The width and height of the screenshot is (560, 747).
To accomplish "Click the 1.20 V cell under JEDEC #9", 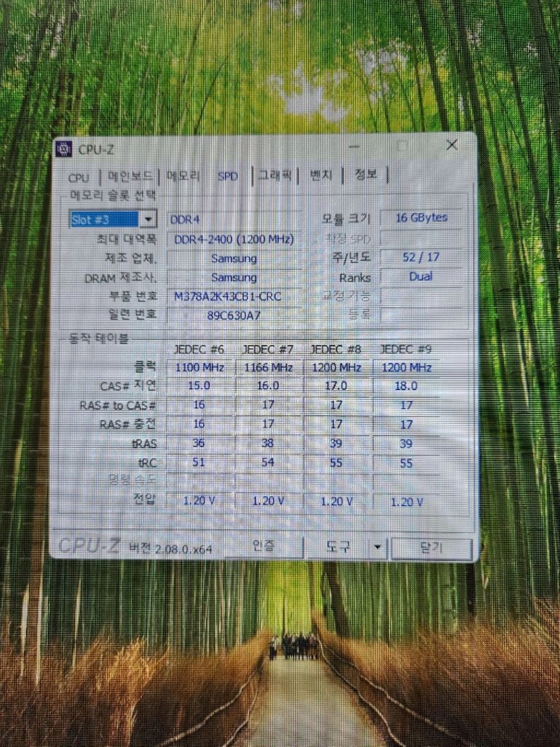I will pyautogui.click(x=406, y=502).
